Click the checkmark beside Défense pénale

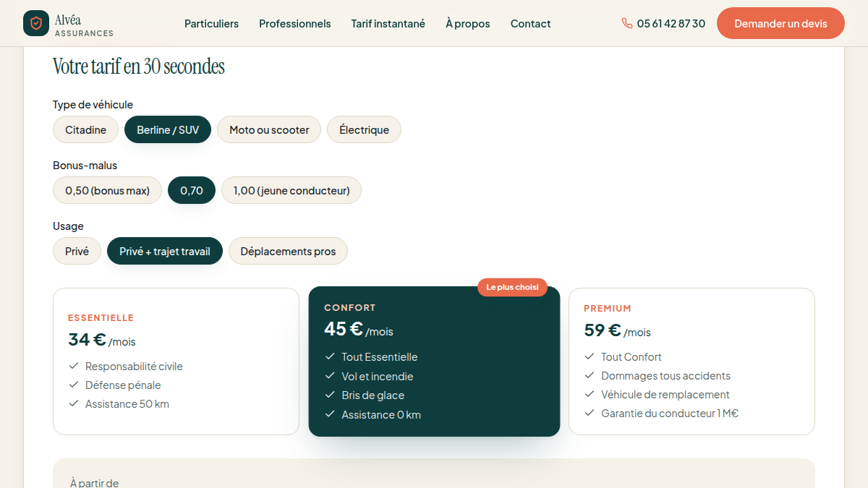(73, 385)
